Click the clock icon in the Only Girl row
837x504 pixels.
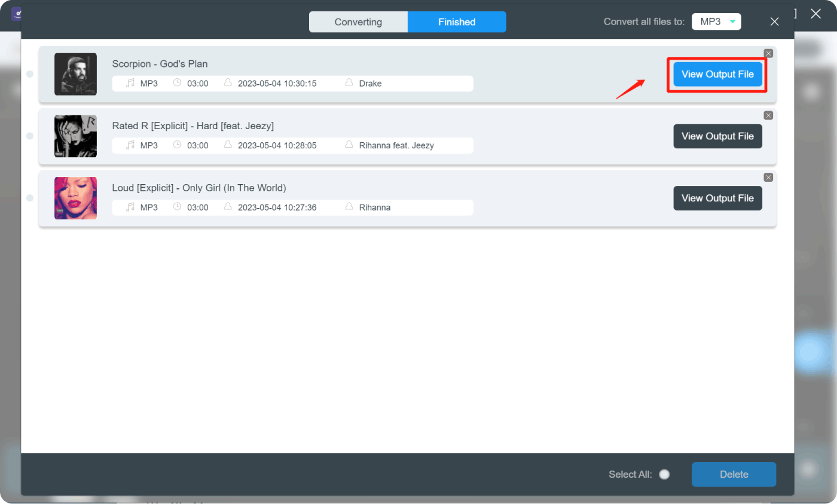(177, 207)
